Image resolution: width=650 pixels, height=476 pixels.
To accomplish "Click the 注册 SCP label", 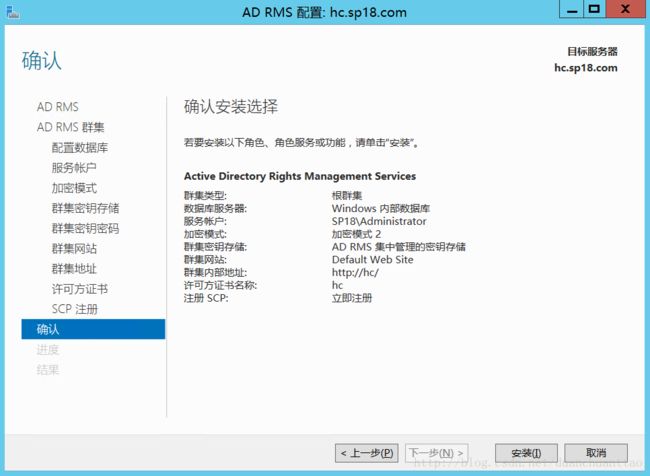I will [206, 299].
